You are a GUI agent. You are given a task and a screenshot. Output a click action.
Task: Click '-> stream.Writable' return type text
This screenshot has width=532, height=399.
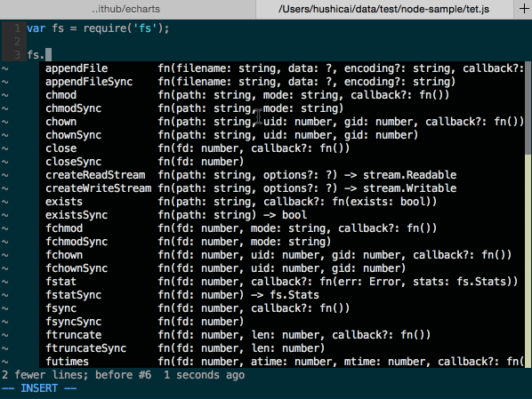[400, 188]
